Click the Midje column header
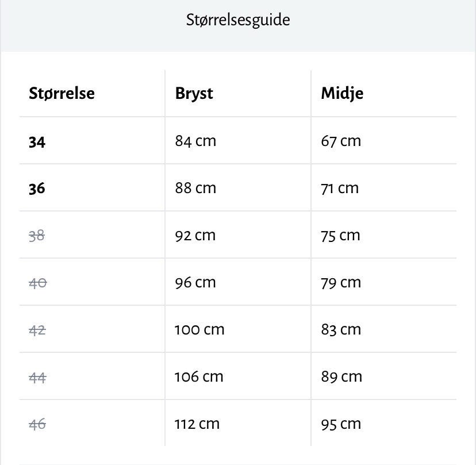This screenshot has height=465, width=476. coord(342,93)
